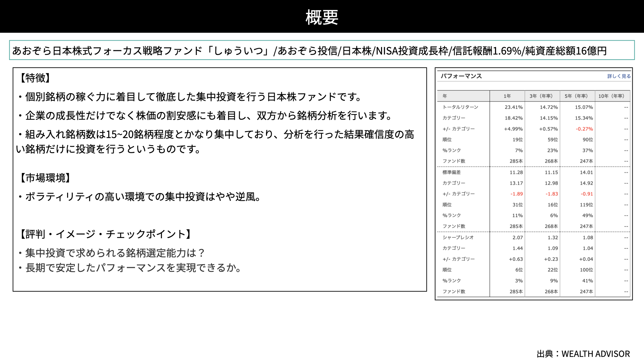The height and width of the screenshot is (362, 644).
Task: Click the line 集中投資で求められる銘柄選定能力は？
Action: point(112,253)
